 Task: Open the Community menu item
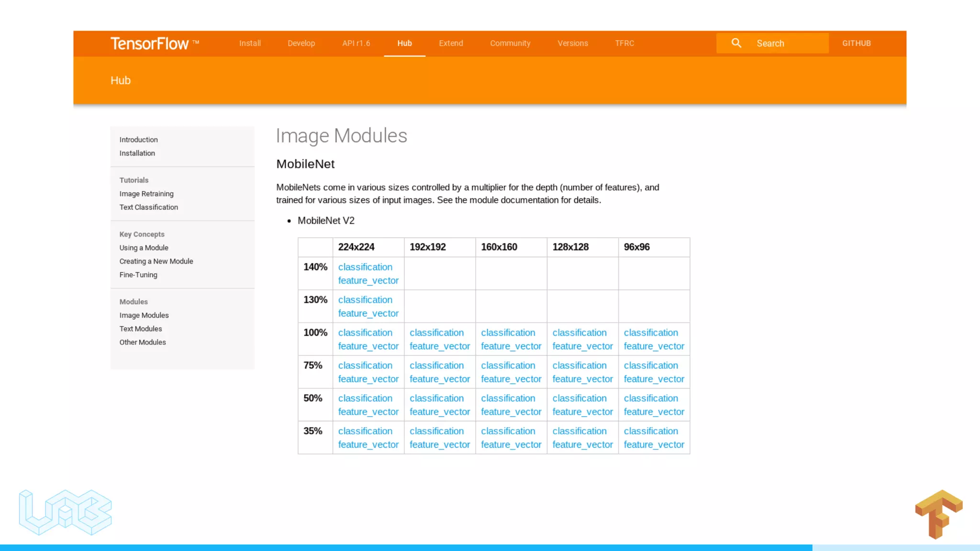[x=510, y=44]
